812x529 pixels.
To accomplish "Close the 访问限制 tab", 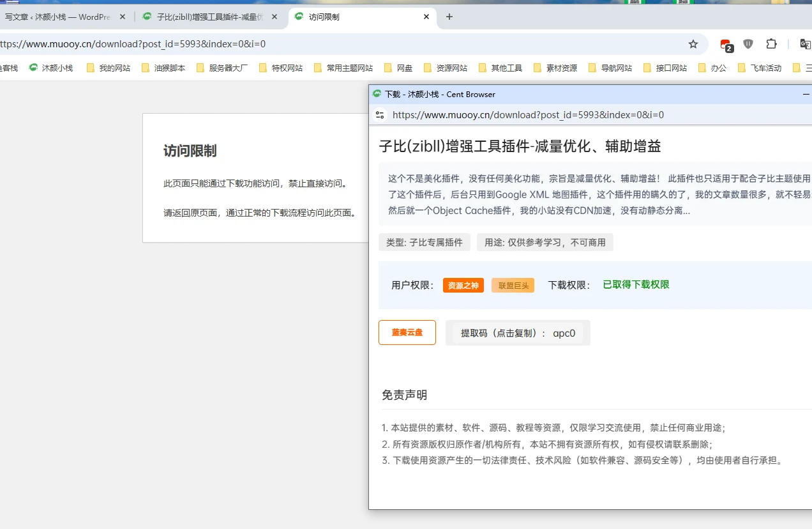I will (426, 17).
